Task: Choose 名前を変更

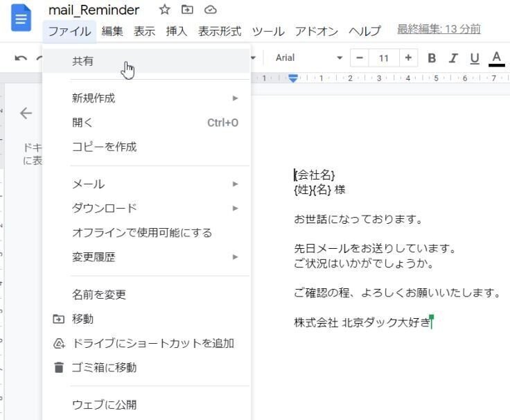Action: [146, 295]
